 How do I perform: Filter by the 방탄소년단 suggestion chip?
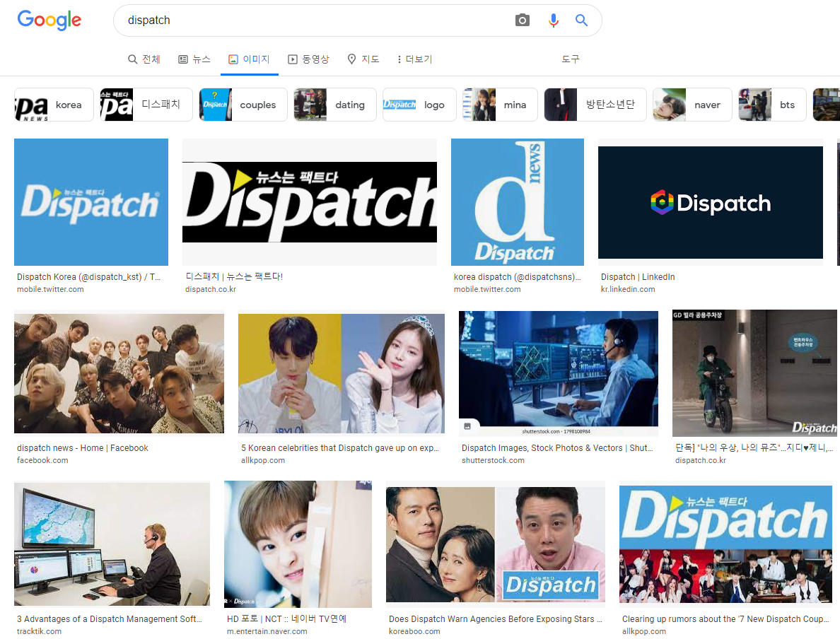pyautogui.click(x=595, y=105)
